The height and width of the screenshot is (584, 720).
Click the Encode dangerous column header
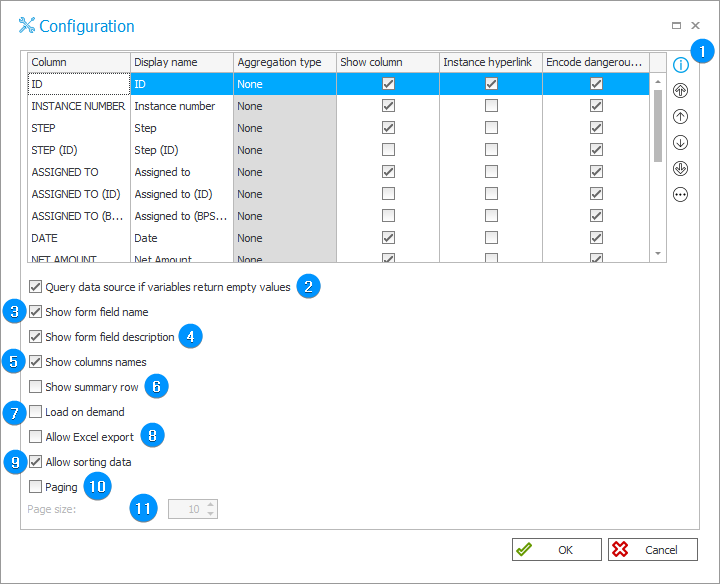point(596,62)
